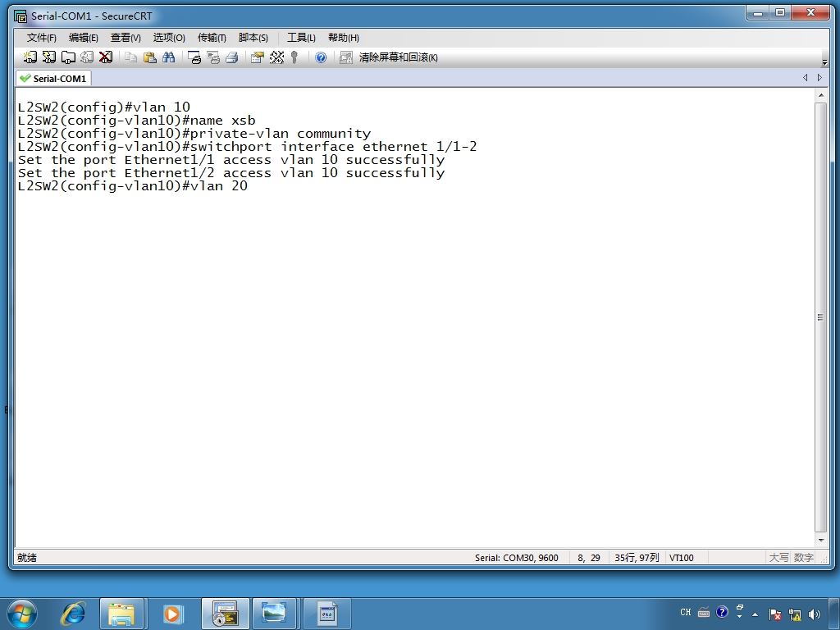Screen dimensions: 840x630
Task: Click the Keymap Editor tools icon
Action: point(276,57)
